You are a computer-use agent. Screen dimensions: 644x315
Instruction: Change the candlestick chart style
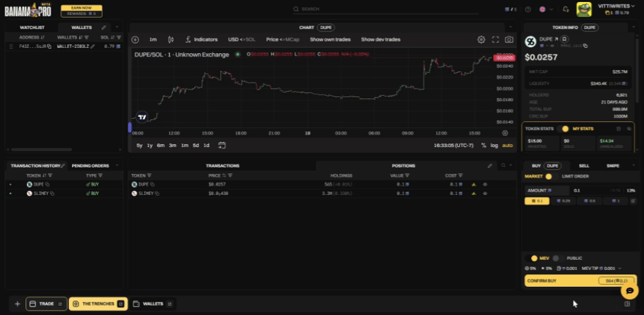click(x=171, y=39)
